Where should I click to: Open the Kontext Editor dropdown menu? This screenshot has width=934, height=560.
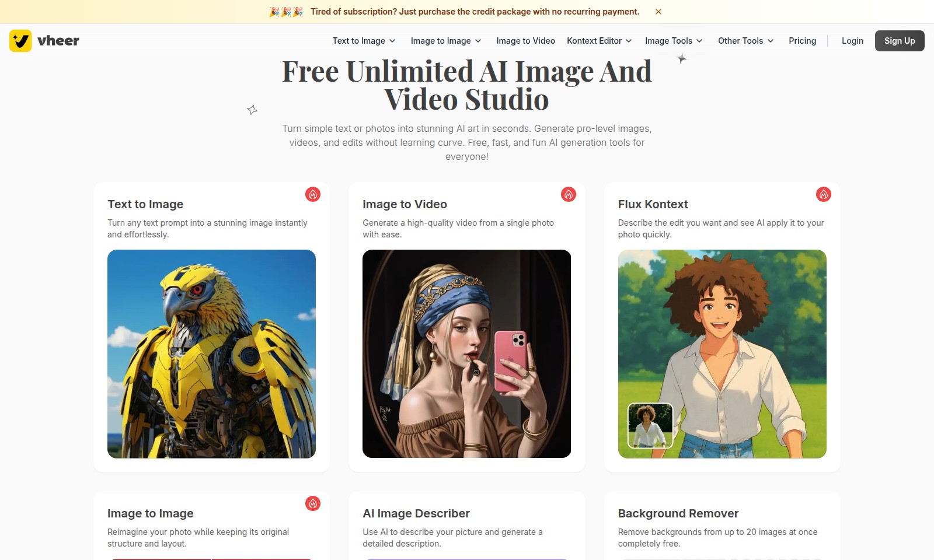[x=600, y=41]
